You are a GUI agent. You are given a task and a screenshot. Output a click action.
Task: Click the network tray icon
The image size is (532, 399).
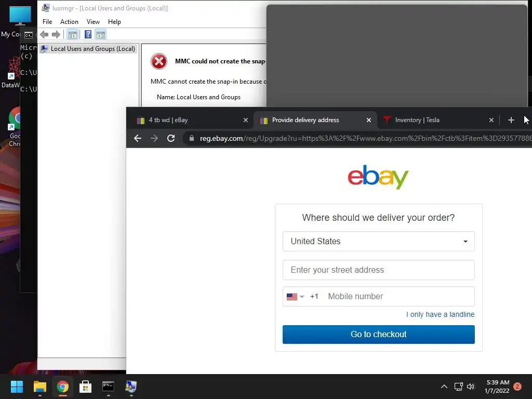[458, 387]
